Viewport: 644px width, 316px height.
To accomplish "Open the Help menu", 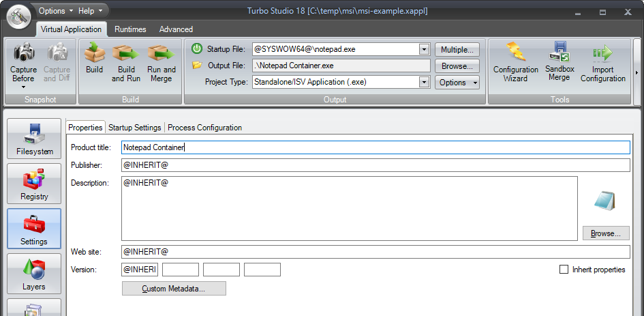I will tap(91, 11).
